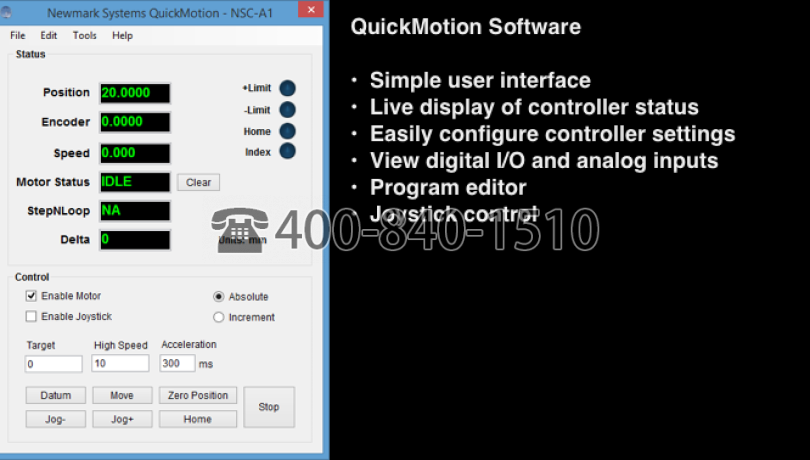
Task: Open the Edit menu
Action: pos(49,36)
